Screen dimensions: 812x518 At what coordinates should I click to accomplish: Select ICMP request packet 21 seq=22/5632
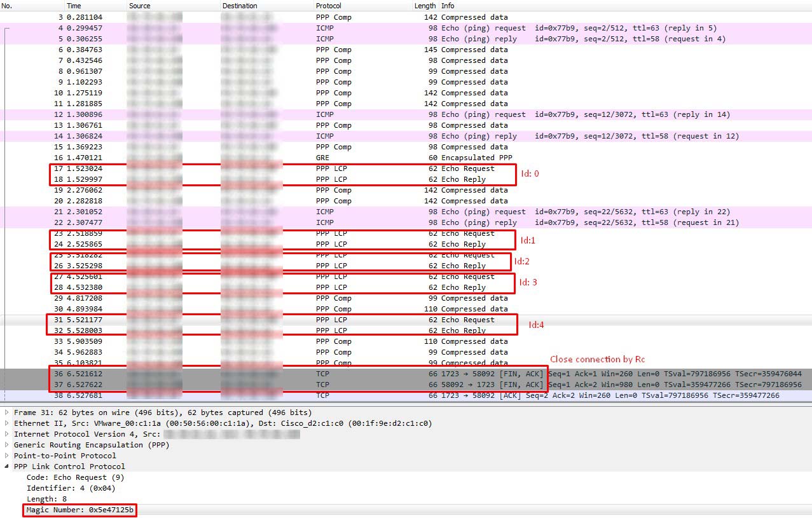pos(406,212)
